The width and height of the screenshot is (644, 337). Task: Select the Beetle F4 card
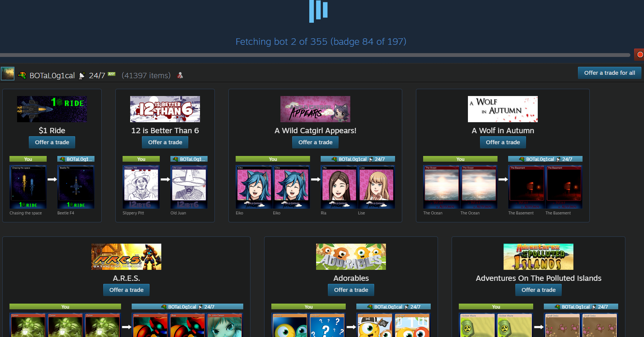(x=76, y=187)
